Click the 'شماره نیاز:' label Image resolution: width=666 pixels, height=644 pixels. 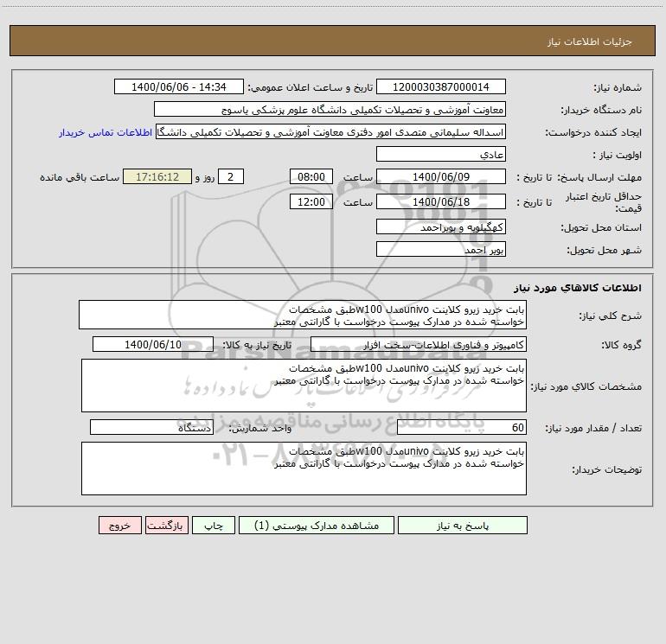618,88
